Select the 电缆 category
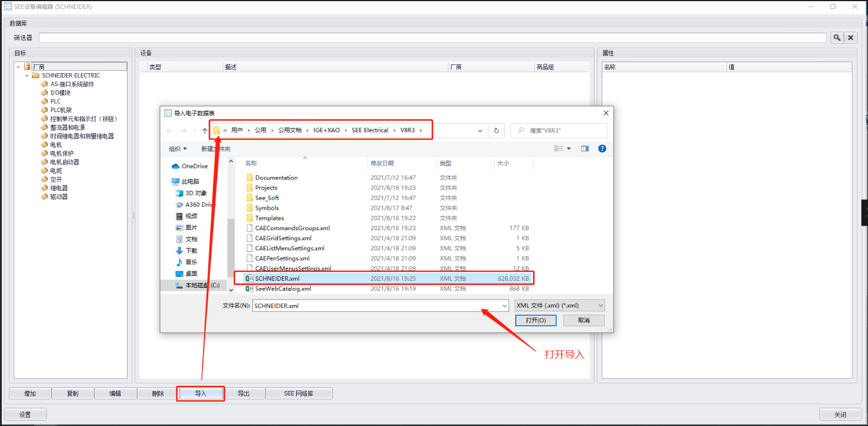Viewport: 868px width, 426px height. click(56, 171)
